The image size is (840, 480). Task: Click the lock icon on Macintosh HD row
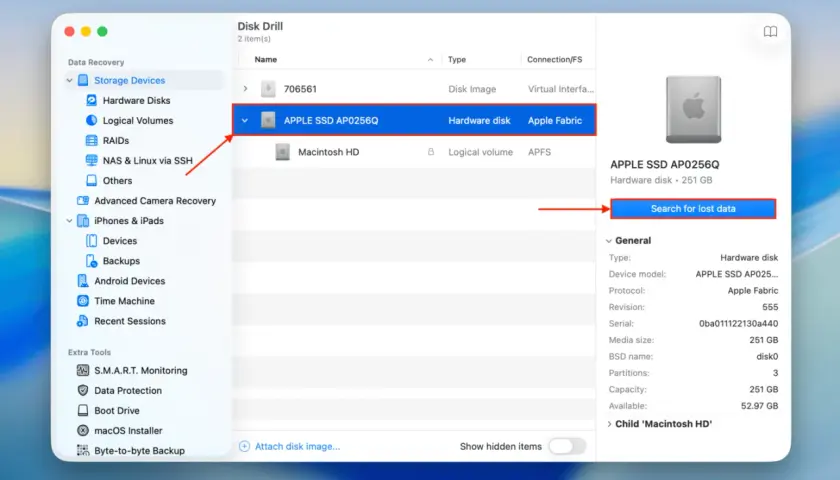click(x=431, y=152)
